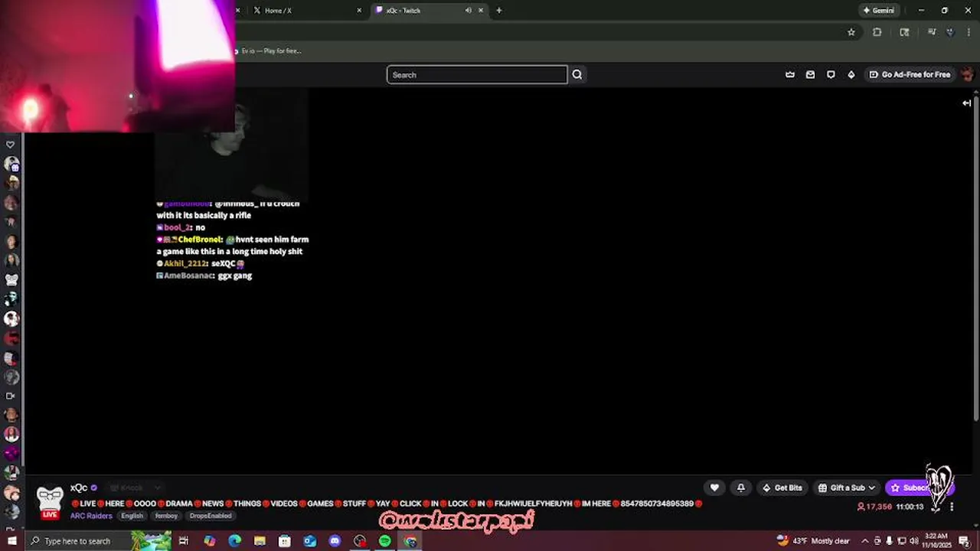This screenshot has height=551, width=980.
Task: Open Task View on the taskbar
Action: click(184, 541)
